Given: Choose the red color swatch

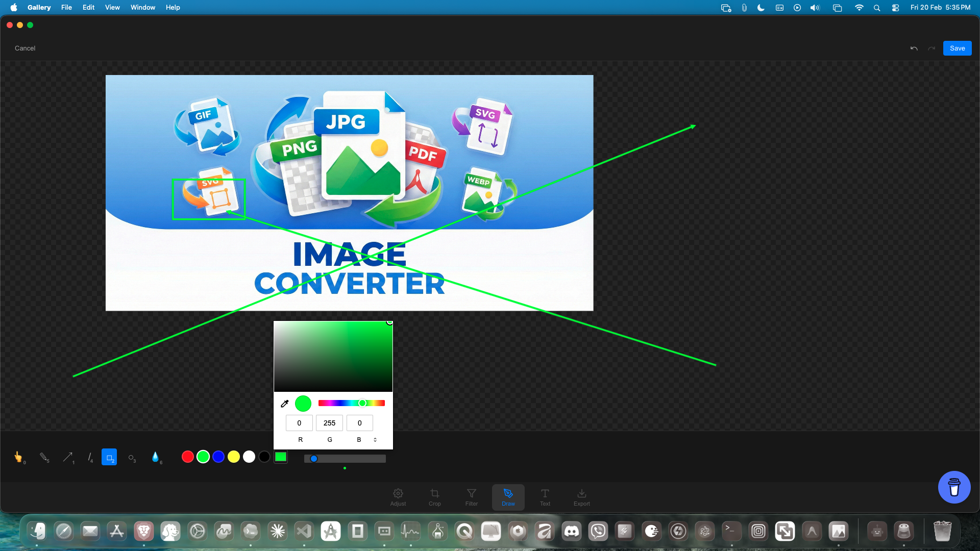Looking at the screenshot, I should 188,457.
